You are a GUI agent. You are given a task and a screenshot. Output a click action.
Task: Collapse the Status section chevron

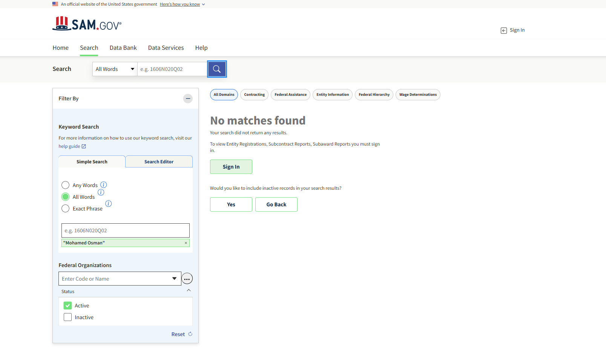pyautogui.click(x=189, y=290)
